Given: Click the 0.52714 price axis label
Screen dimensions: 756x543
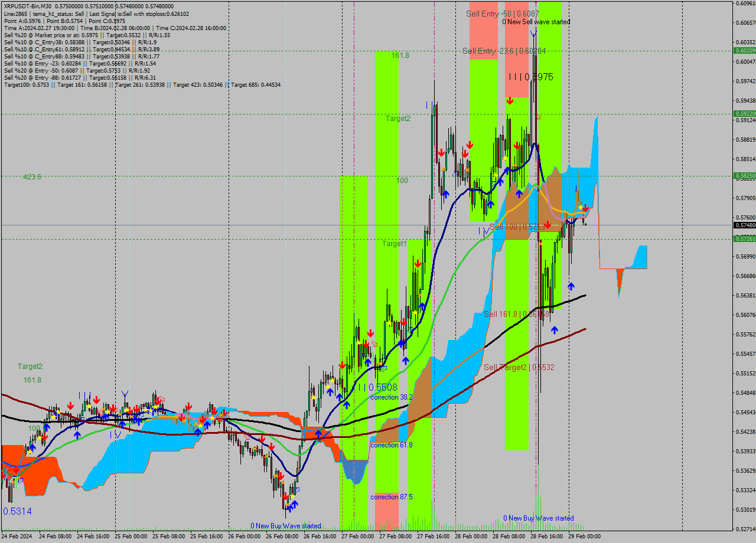Looking at the screenshot, I should click(x=745, y=529).
